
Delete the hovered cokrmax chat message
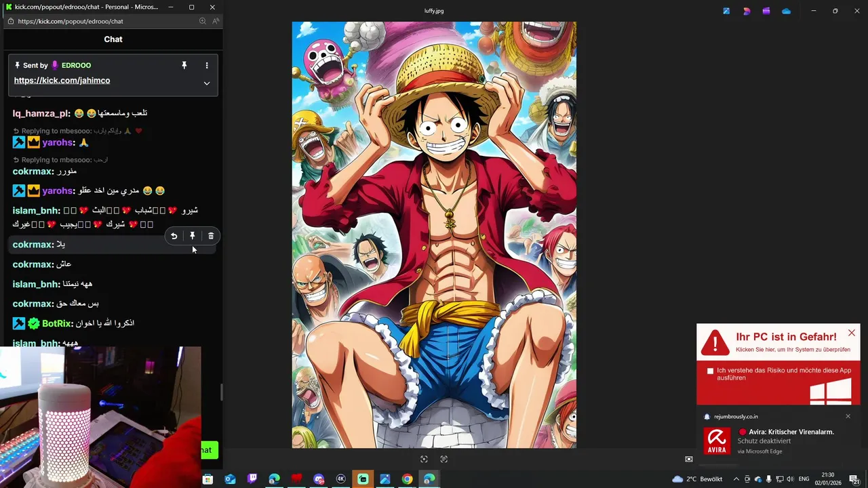click(211, 236)
